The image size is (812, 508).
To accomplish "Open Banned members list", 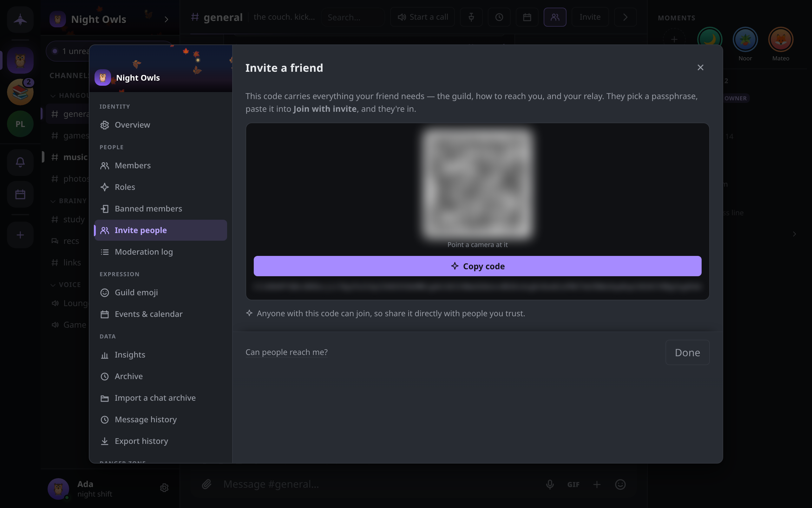I will [x=160, y=208].
